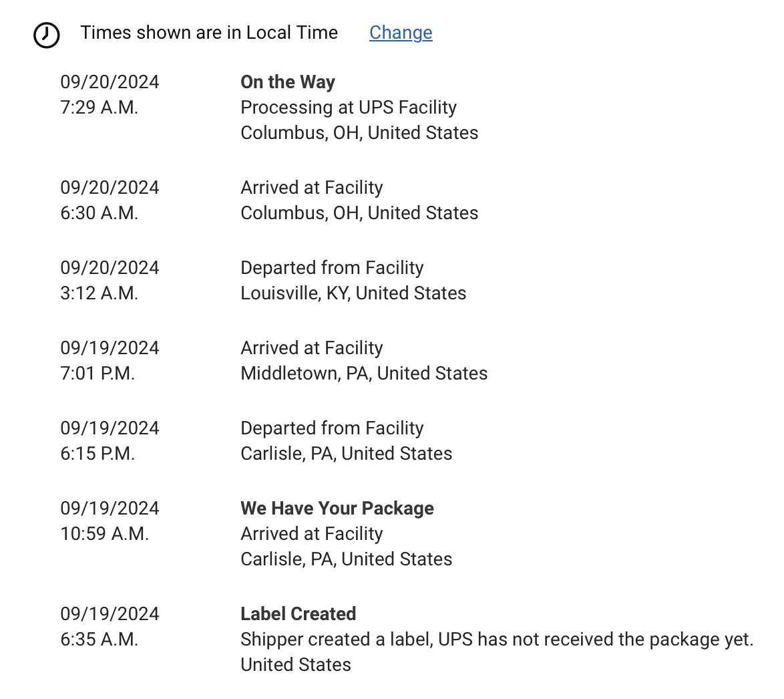The image size is (784, 699).
Task: Click the 7:01 P.M. timestamp
Action: [x=97, y=374]
